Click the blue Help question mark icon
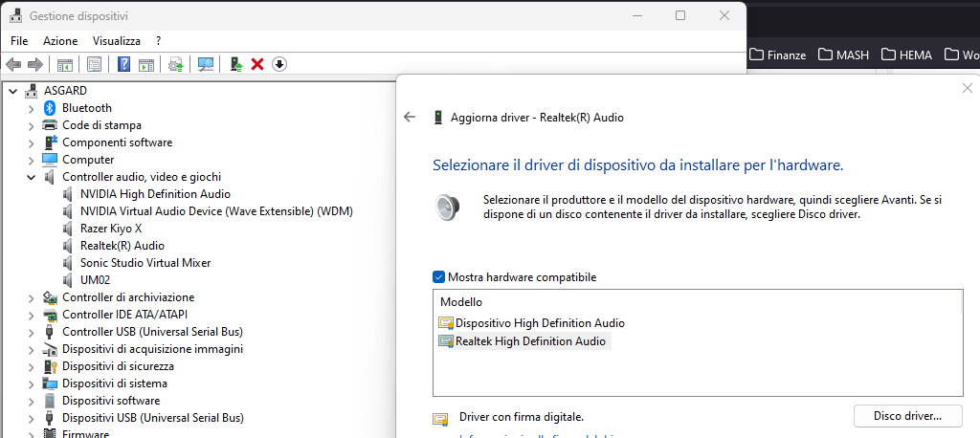Screen dimensions: 980x438 [123, 64]
